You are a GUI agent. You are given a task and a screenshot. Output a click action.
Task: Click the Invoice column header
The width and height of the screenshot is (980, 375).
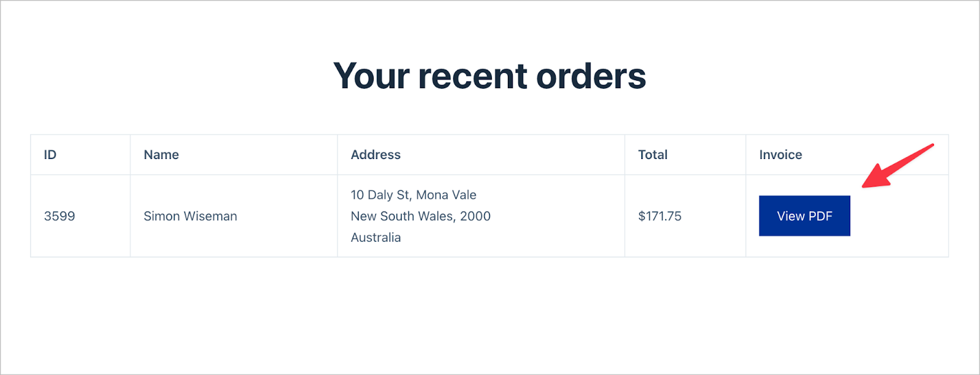click(x=780, y=155)
